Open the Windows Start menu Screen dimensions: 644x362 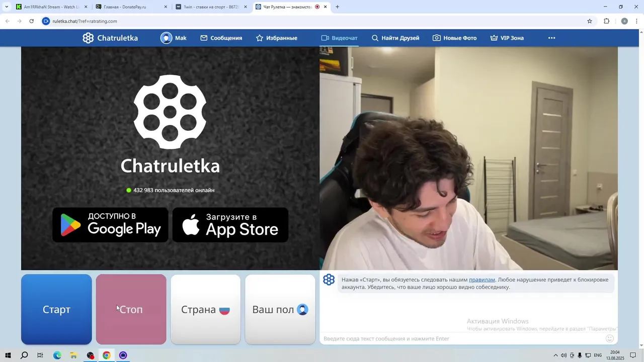(x=8, y=355)
